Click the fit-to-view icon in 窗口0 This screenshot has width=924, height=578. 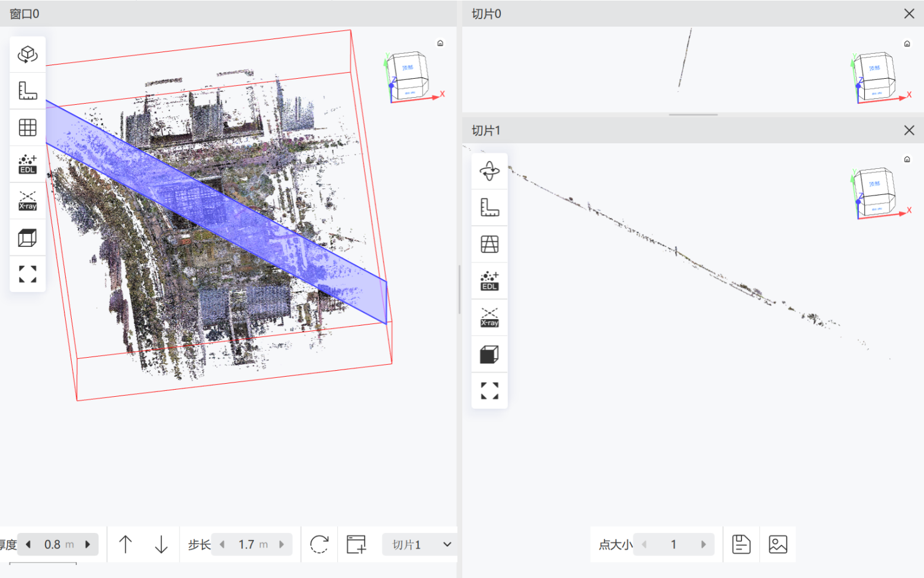(x=27, y=274)
